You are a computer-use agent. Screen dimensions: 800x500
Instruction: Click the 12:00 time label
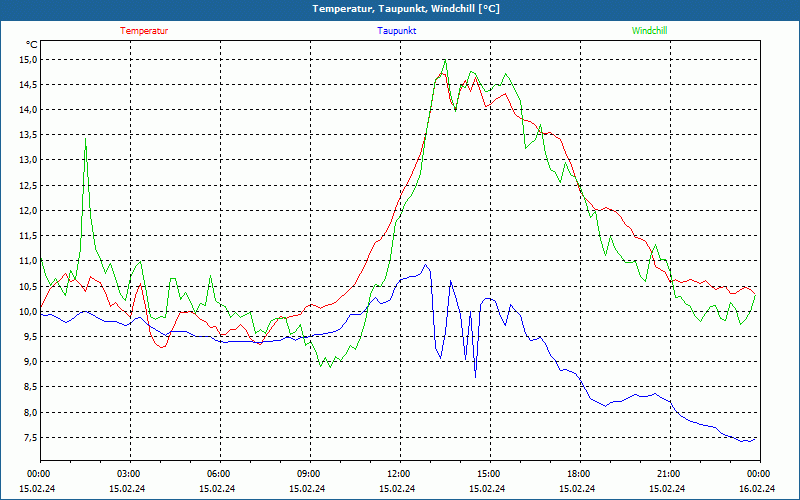coord(400,474)
